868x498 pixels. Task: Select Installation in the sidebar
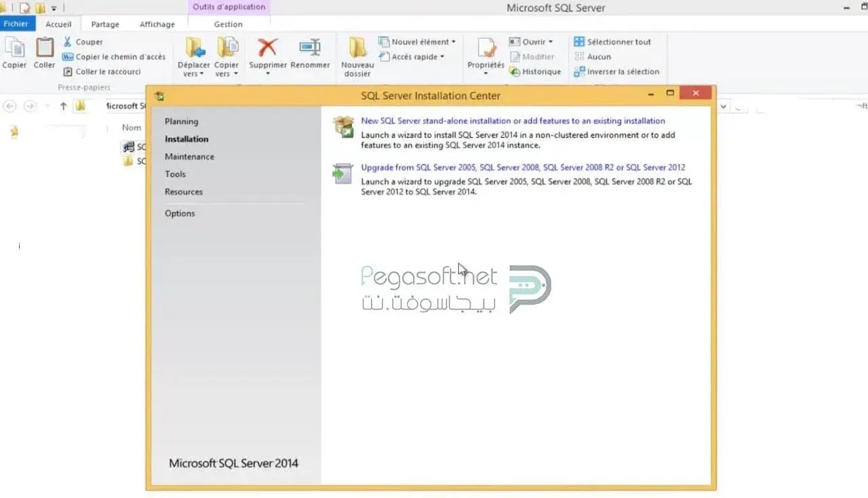(186, 139)
